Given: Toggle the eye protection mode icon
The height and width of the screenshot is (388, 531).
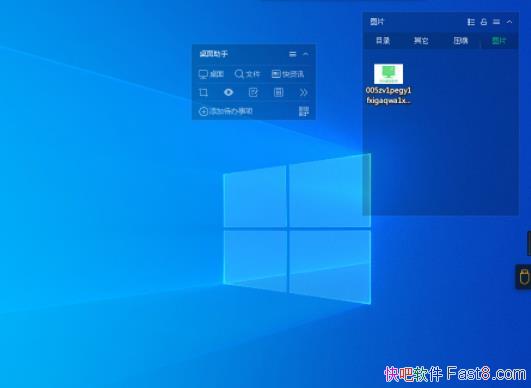Looking at the screenshot, I should coord(229,92).
